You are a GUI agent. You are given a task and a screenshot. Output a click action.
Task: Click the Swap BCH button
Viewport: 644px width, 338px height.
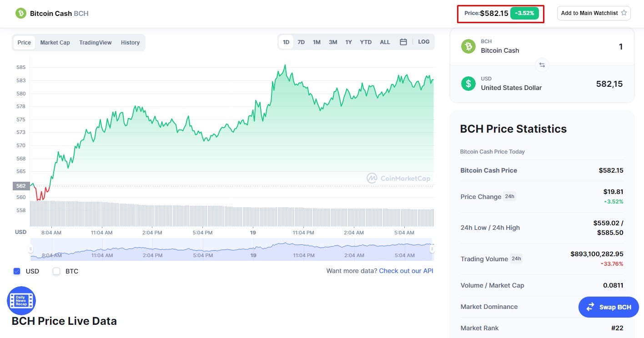[609, 307]
